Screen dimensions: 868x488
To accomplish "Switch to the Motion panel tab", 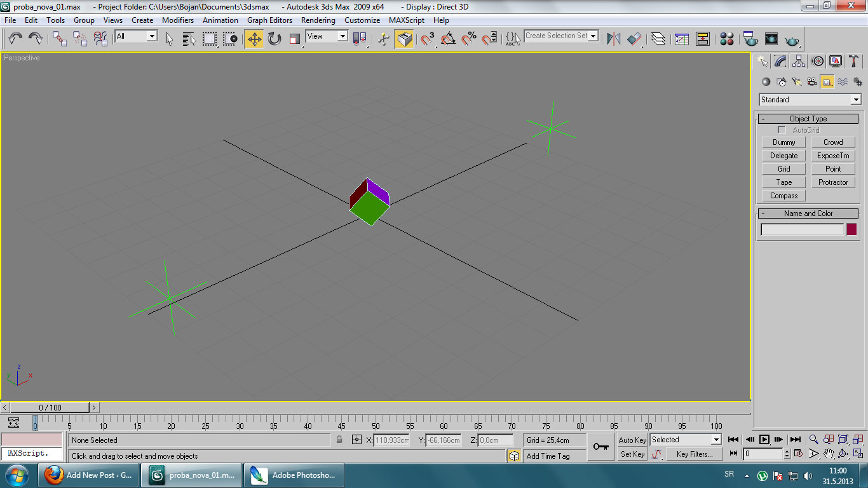I will tap(817, 61).
